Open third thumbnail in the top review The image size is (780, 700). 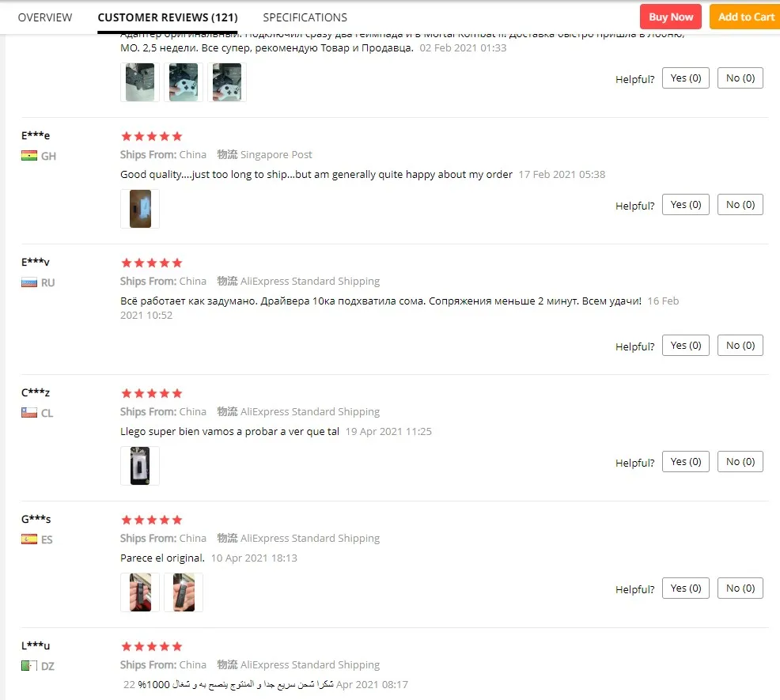tap(227, 82)
